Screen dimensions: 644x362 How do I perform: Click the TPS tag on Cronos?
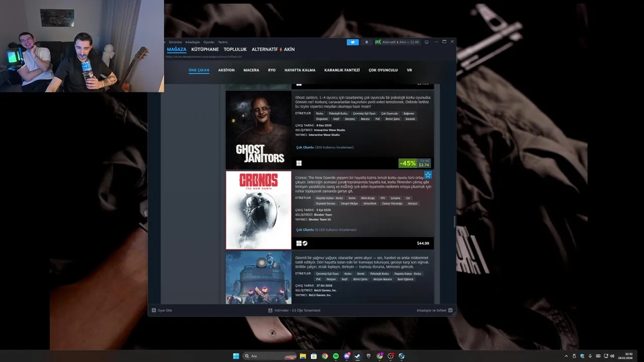(x=382, y=198)
